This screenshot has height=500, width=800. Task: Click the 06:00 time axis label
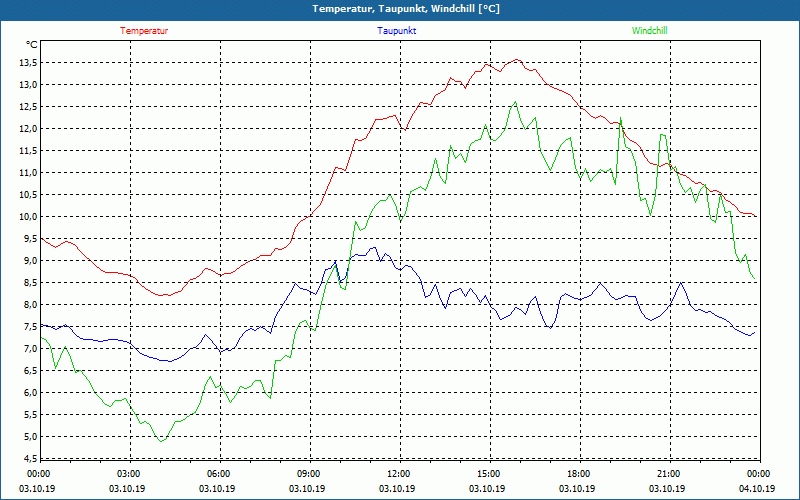click(x=218, y=474)
